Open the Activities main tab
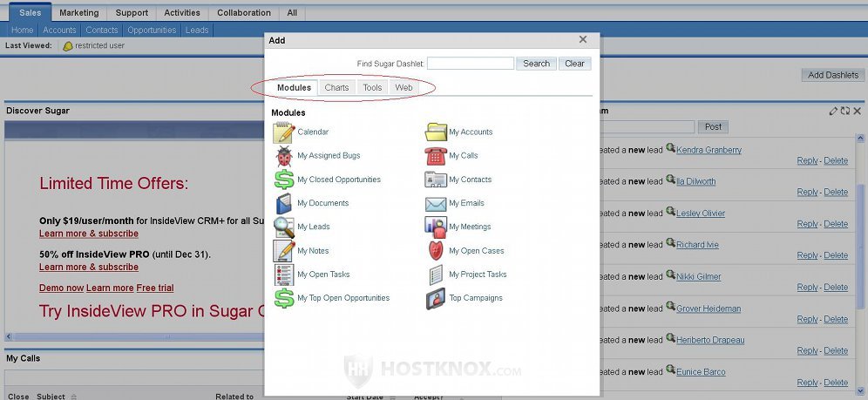The height and width of the screenshot is (400, 868). point(182,13)
